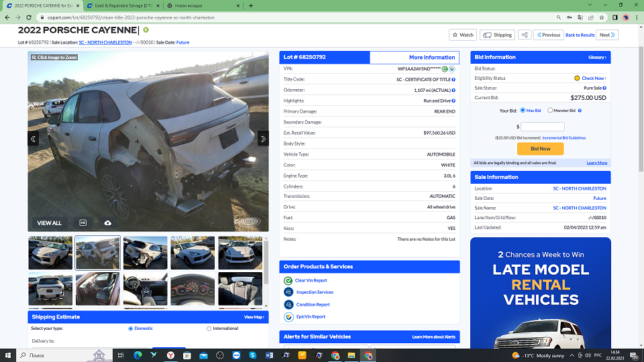Click Check Now eligibility link
Viewport: 644px width, 362px height.
point(594,78)
